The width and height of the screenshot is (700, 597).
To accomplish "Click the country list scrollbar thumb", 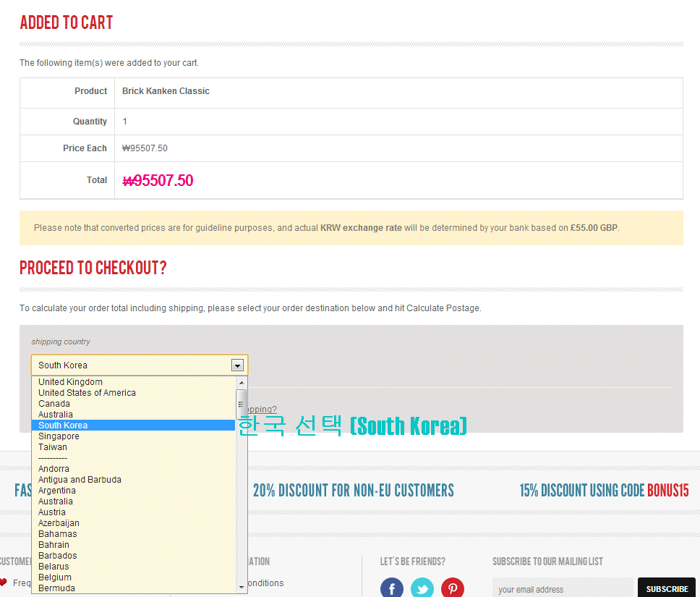I will pyautogui.click(x=242, y=400).
